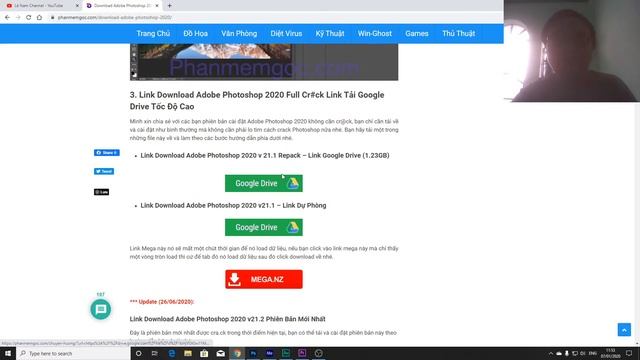The image size is (640, 360).
Task: Click 'Link Download Adobe Photoshop 2020 v21.2 Phiên Bản Mới Nhất'
Action: click(x=227, y=319)
